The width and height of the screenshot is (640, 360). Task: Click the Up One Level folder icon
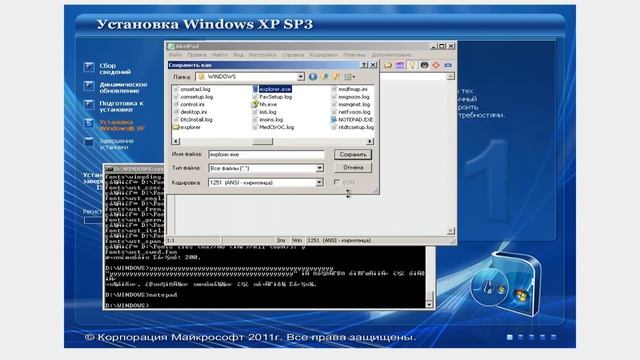[324, 76]
